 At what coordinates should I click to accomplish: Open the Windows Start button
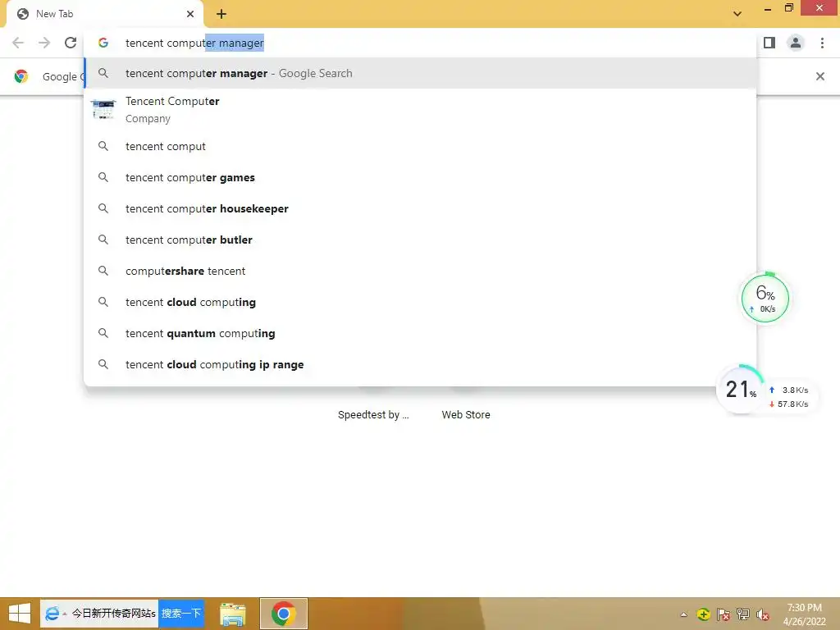[x=20, y=614]
